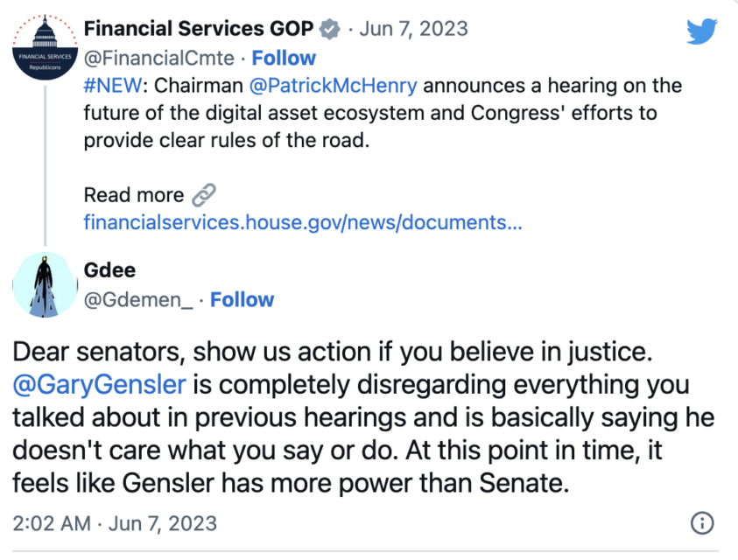Click the Financial Services GOP display name
The height and width of the screenshot is (560, 738).
(199, 29)
